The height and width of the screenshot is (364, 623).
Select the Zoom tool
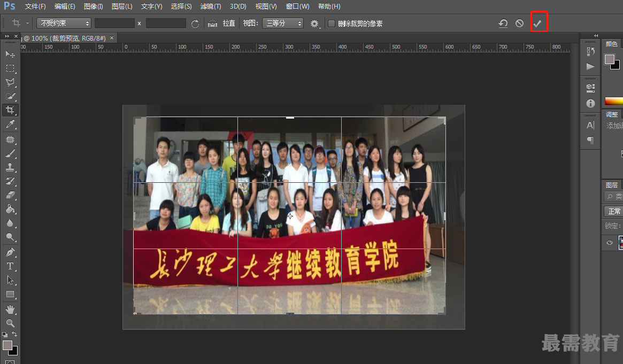[x=10, y=323]
